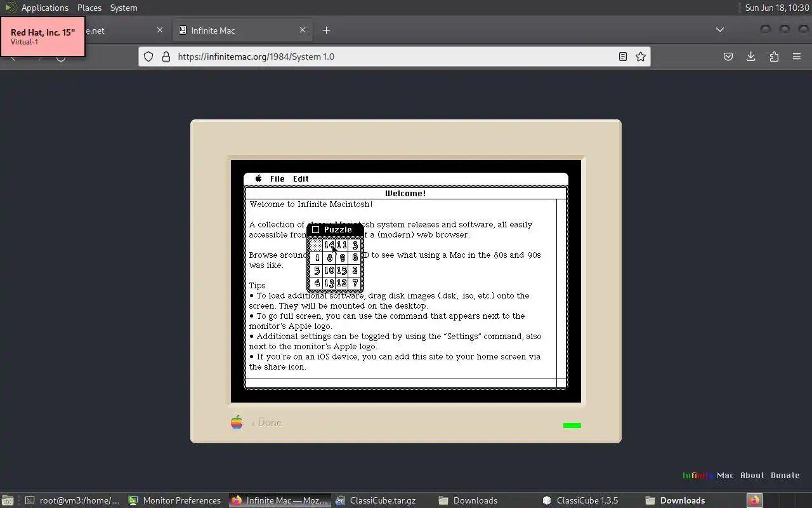The height and width of the screenshot is (508, 812).
Task: Click the show desktop icon in taskbar
Action: tap(7, 500)
